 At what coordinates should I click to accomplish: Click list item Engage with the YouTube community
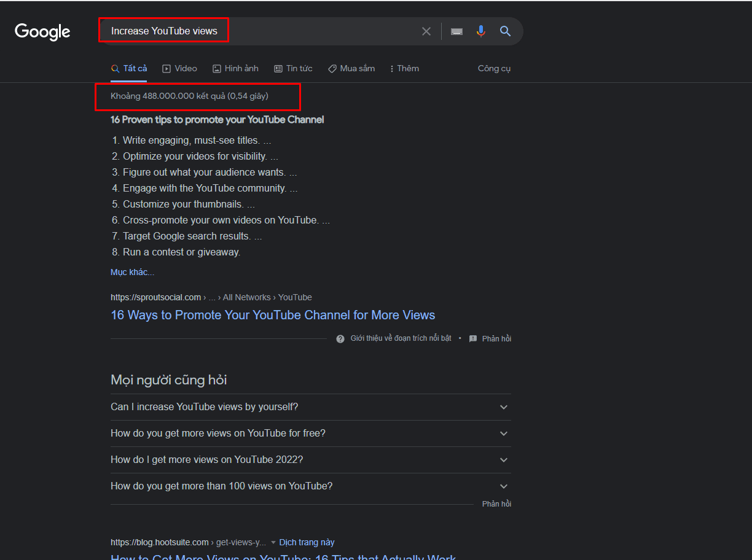[210, 189]
